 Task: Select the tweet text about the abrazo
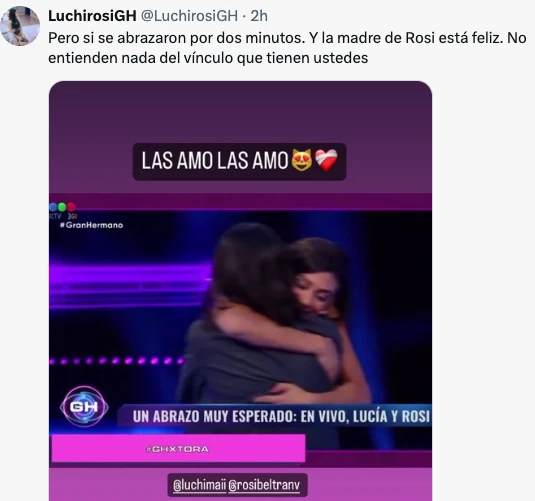tap(287, 48)
